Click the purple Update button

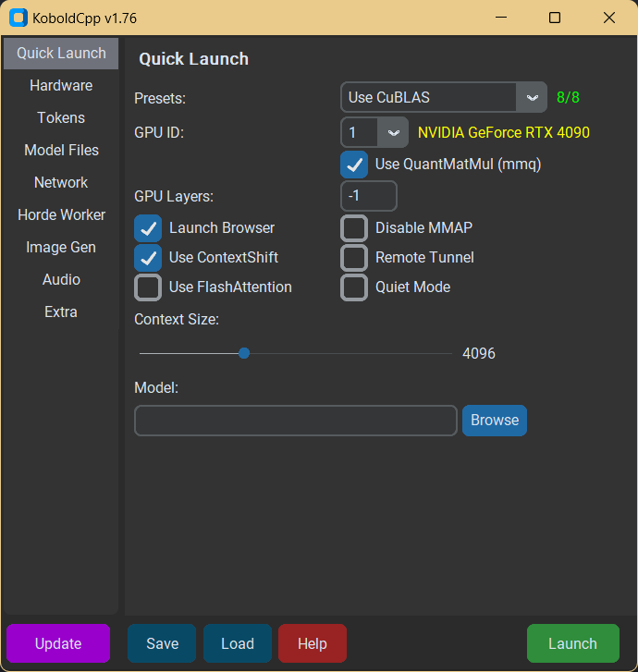tap(58, 643)
